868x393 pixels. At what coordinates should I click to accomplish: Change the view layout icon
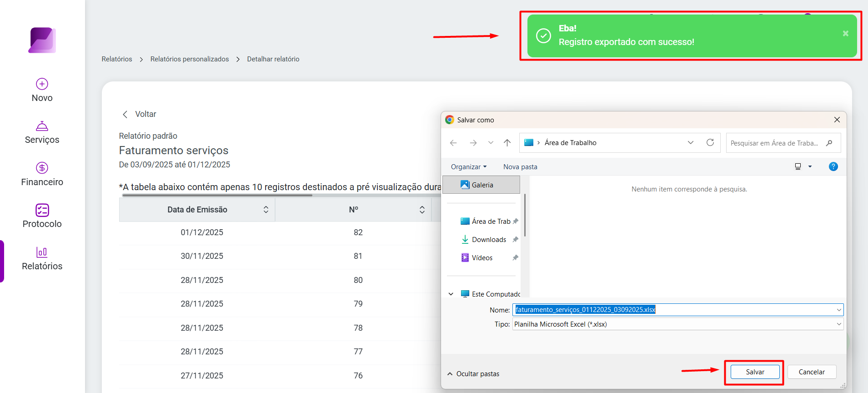(798, 166)
